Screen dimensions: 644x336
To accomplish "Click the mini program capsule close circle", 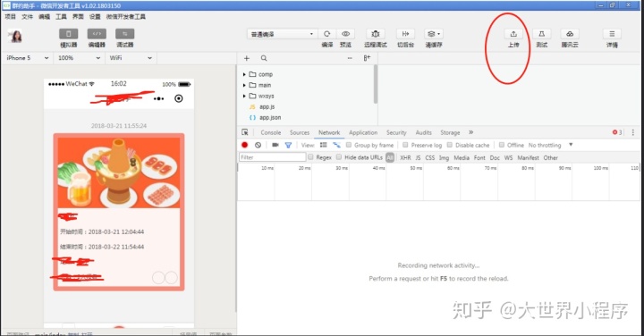I will click(x=179, y=98).
